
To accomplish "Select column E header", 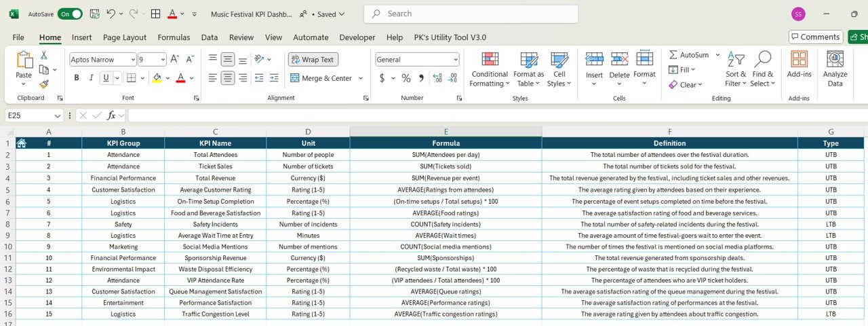I will tap(446, 132).
